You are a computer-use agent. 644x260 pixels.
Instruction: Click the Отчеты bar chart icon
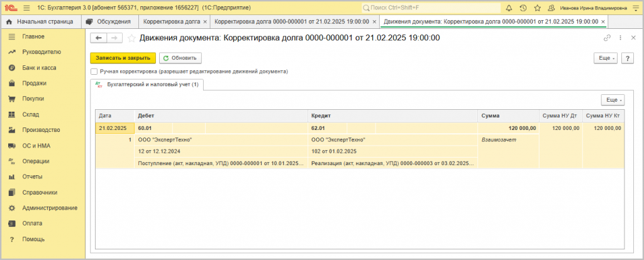point(12,176)
